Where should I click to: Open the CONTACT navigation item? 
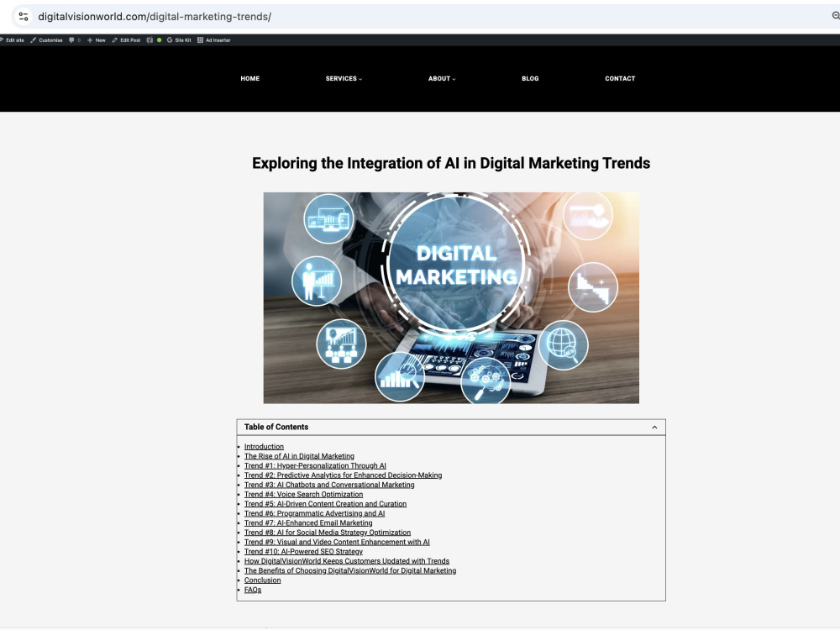pyautogui.click(x=620, y=78)
